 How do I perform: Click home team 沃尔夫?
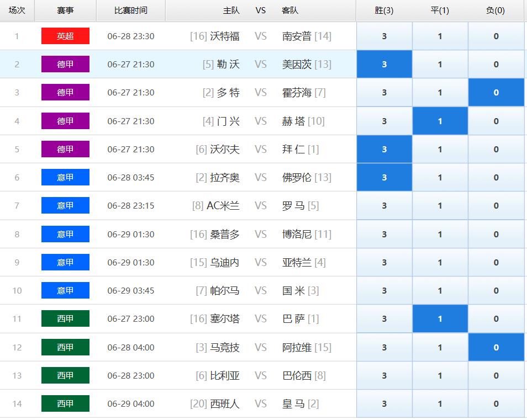pyautogui.click(x=224, y=149)
